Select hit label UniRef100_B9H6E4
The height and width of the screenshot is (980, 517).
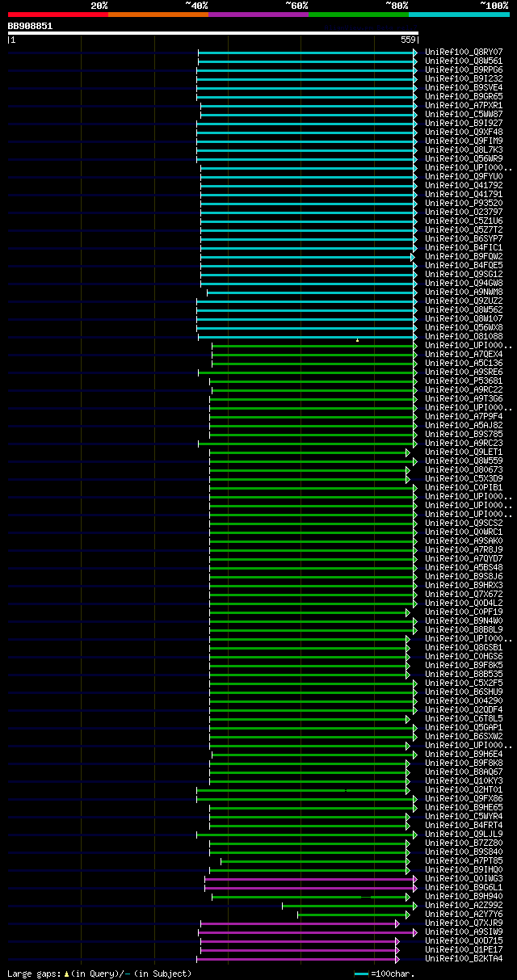(464, 754)
